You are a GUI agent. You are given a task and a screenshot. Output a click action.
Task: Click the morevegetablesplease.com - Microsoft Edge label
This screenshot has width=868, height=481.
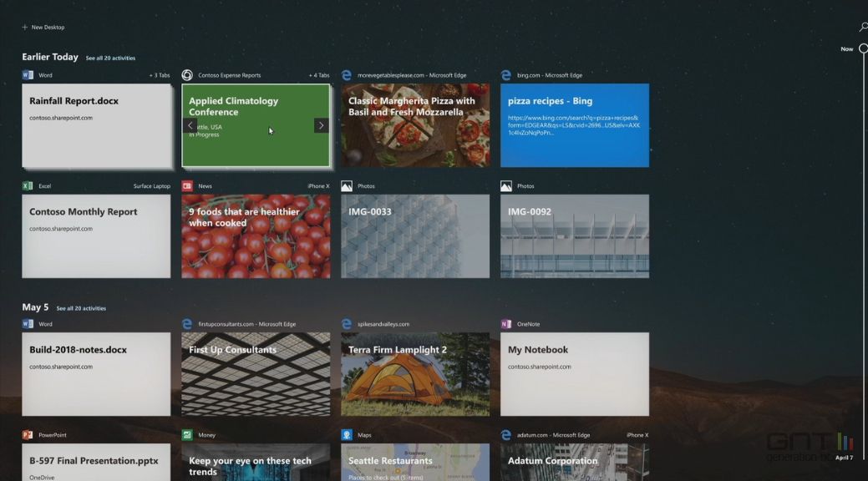coord(412,75)
